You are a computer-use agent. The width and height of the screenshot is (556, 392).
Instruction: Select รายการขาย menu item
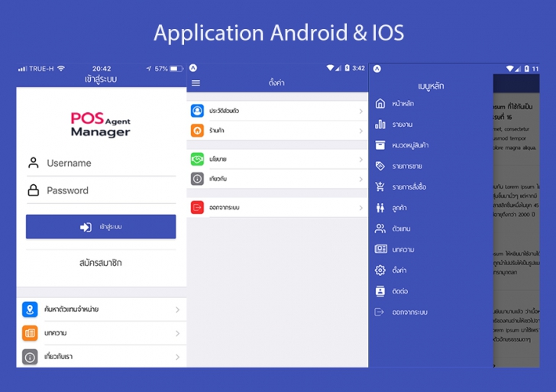pyautogui.click(x=431, y=166)
